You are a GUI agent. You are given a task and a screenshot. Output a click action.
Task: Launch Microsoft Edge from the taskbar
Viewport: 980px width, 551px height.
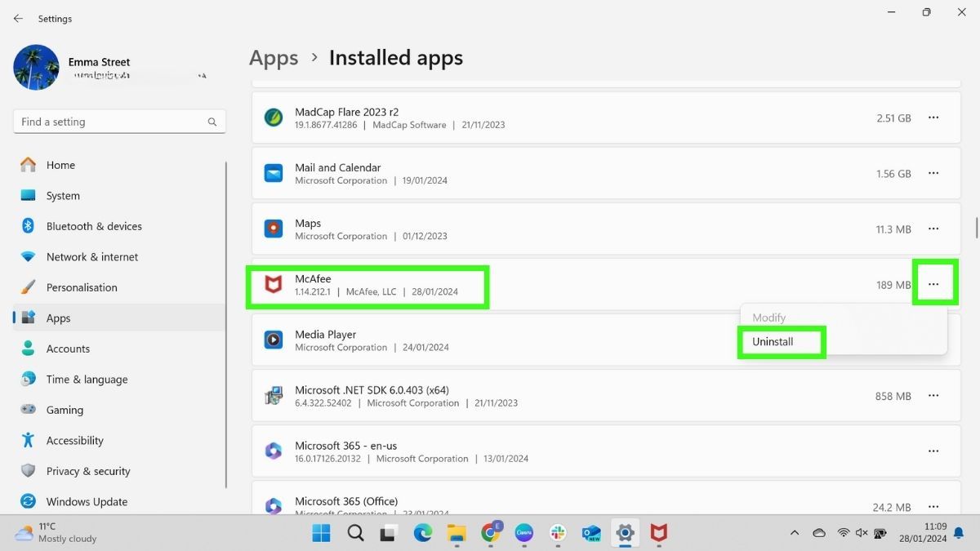(x=422, y=533)
